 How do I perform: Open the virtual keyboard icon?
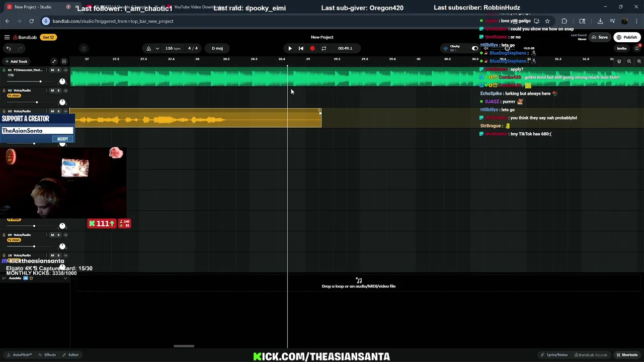84,48
